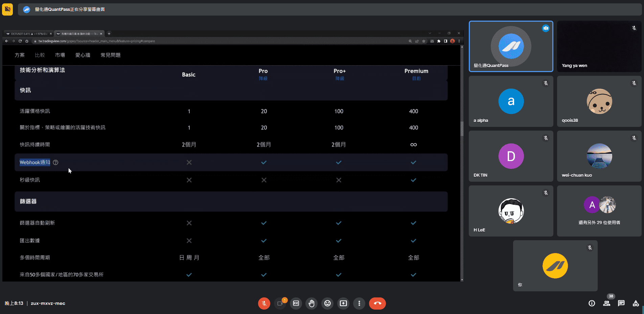Click 方案 in TradingView page nav

click(x=20, y=55)
